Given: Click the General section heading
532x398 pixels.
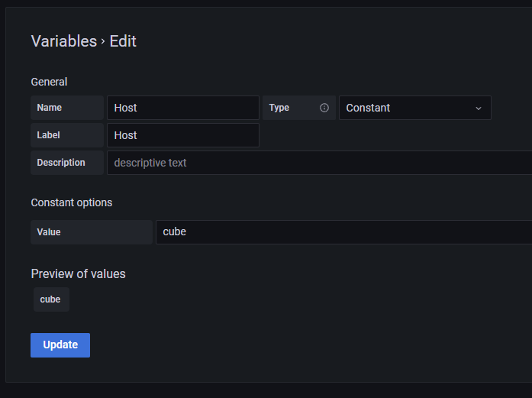Looking at the screenshot, I should 49,82.
